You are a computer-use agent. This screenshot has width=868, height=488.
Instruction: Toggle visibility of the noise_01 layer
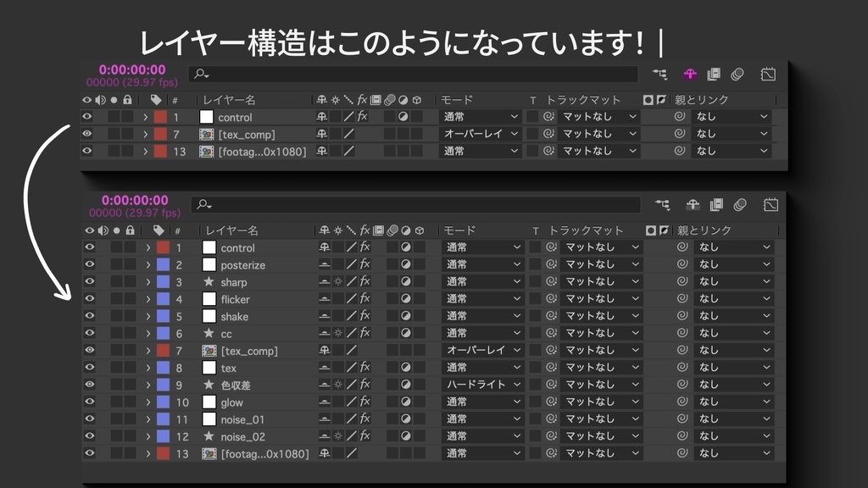pyautogui.click(x=87, y=418)
